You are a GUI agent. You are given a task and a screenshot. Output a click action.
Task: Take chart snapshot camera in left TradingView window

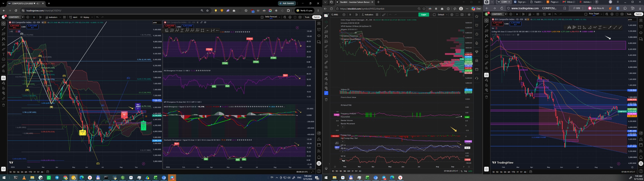[300, 17]
